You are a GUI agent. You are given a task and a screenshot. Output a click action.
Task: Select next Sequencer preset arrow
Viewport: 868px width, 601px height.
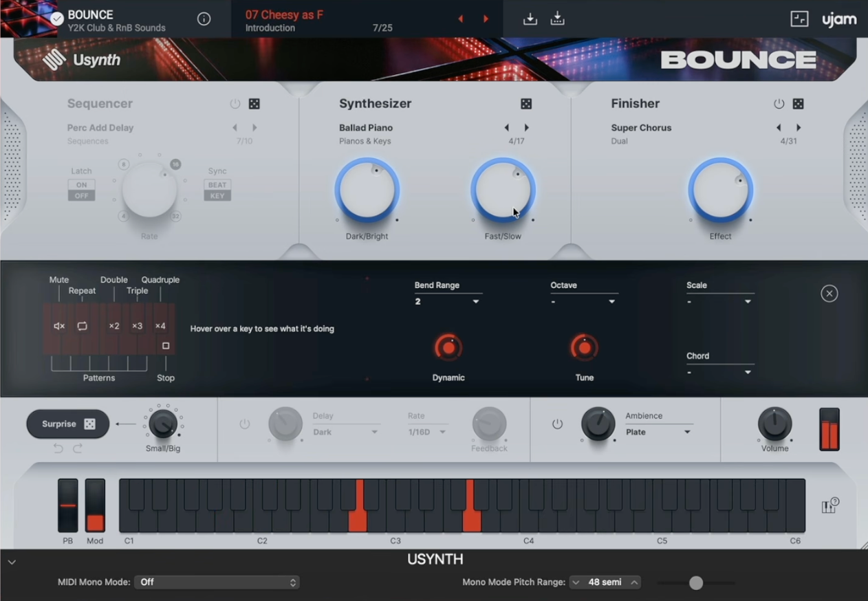click(254, 128)
